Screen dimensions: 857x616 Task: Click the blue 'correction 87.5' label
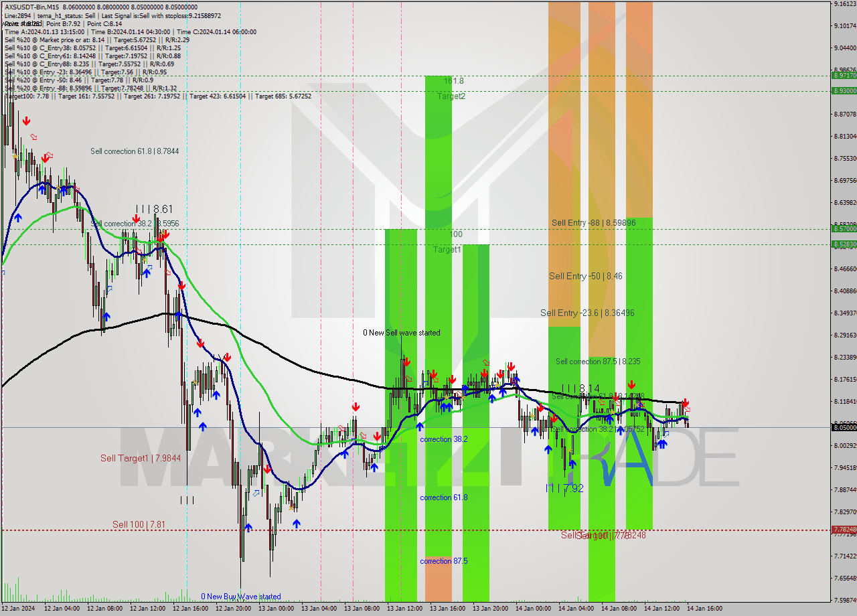pyautogui.click(x=444, y=561)
